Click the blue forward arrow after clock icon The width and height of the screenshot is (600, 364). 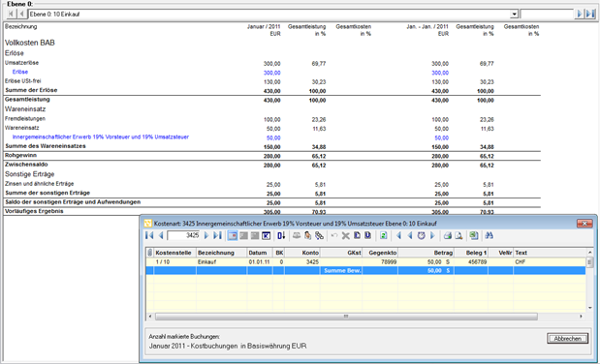tap(432, 235)
